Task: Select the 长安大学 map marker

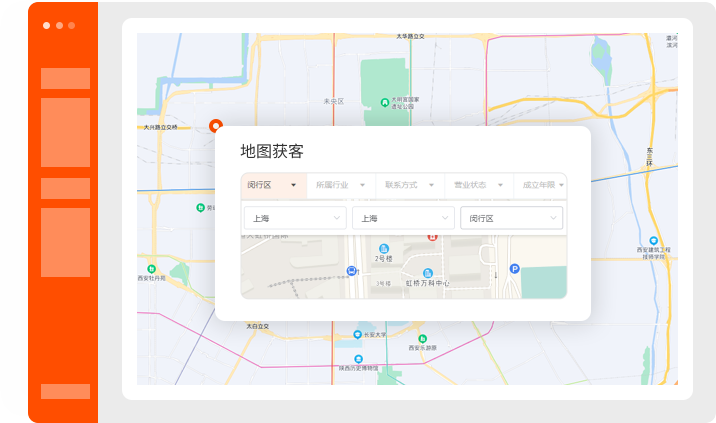Action: tap(358, 334)
